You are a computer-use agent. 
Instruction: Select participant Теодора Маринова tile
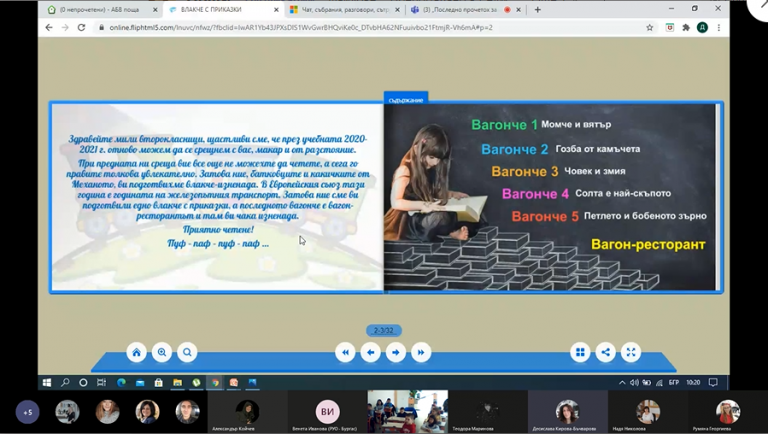click(x=488, y=412)
